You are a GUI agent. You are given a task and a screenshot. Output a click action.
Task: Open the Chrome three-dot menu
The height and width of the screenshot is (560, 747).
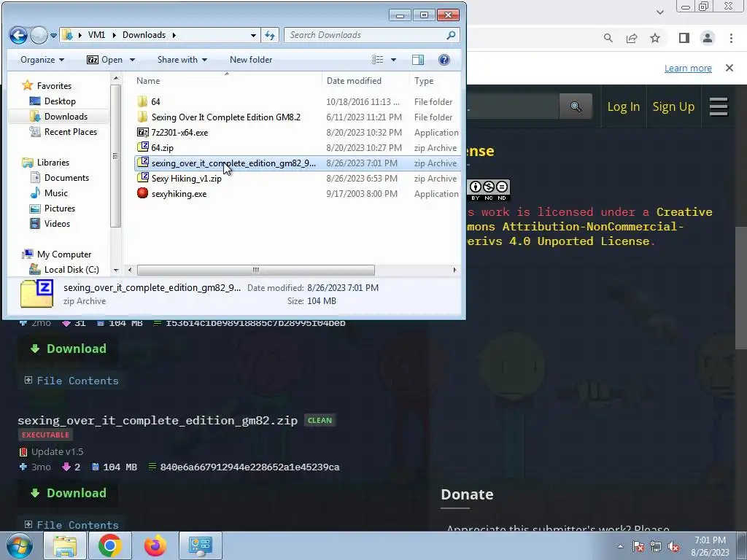tap(731, 38)
